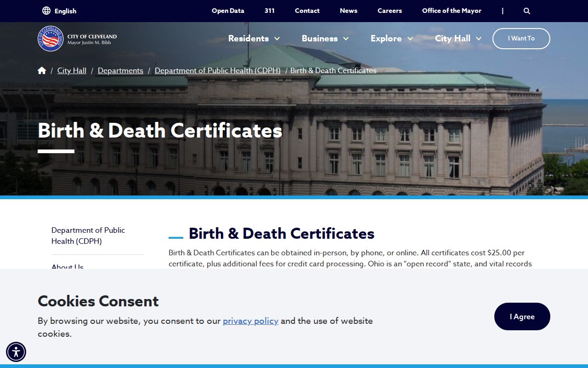Click Departments breadcrumb link
Screen dimensions: 588x368
tap(120, 70)
